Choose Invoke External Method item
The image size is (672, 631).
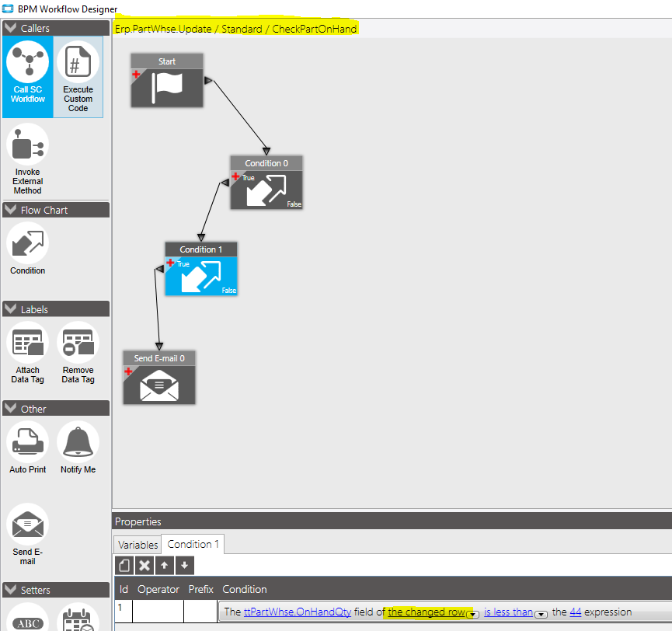28,159
